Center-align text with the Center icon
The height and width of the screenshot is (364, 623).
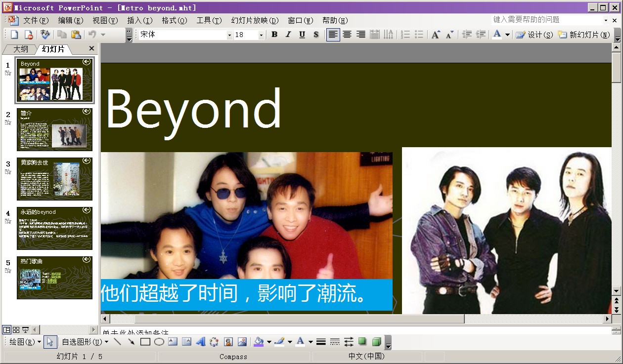pyautogui.click(x=347, y=35)
